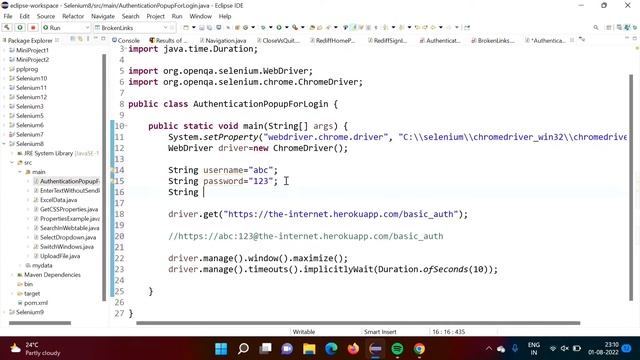This screenshot has height=360, width=640.
Task: Collapse the Selenium8 project node
Action: click(4, 144)
